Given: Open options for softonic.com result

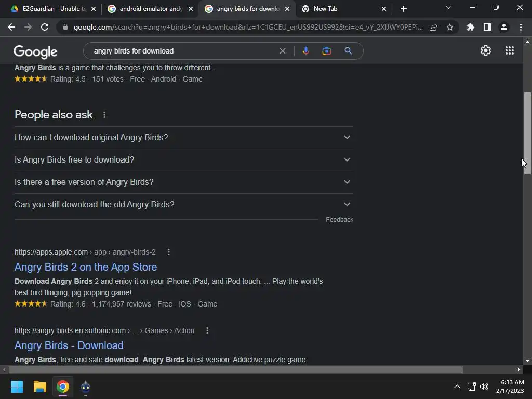Looking at the screenshot, I should 207,330.
